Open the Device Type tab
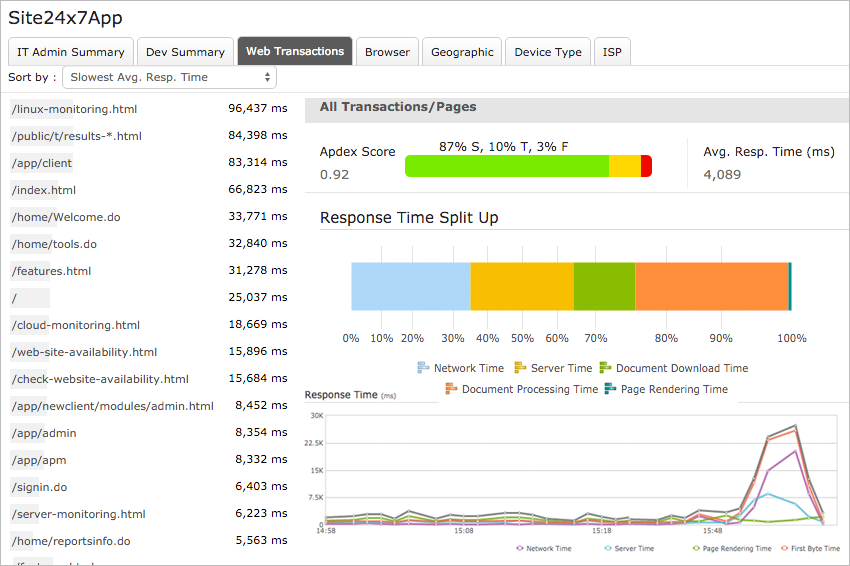The image size is (850, 566). (548, 52)
